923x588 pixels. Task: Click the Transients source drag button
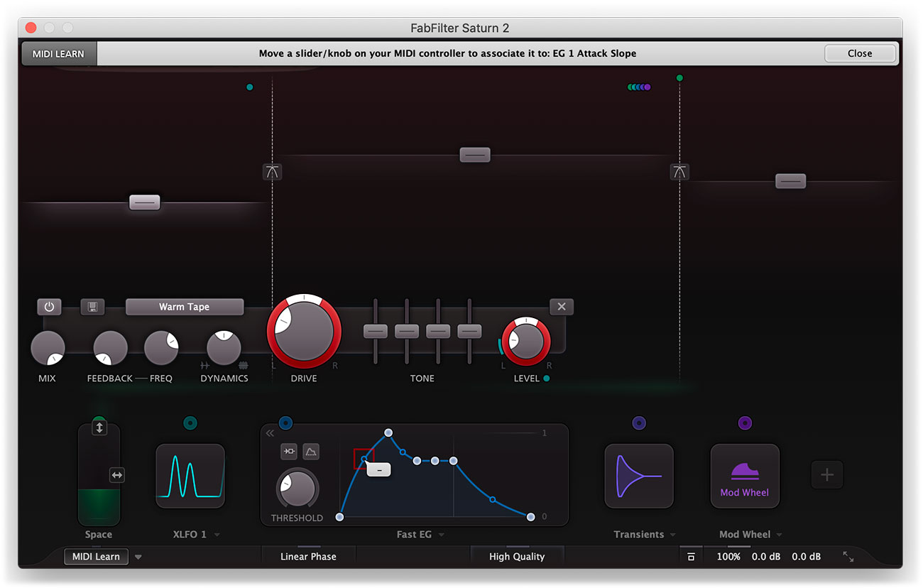[x=639, y=423]
